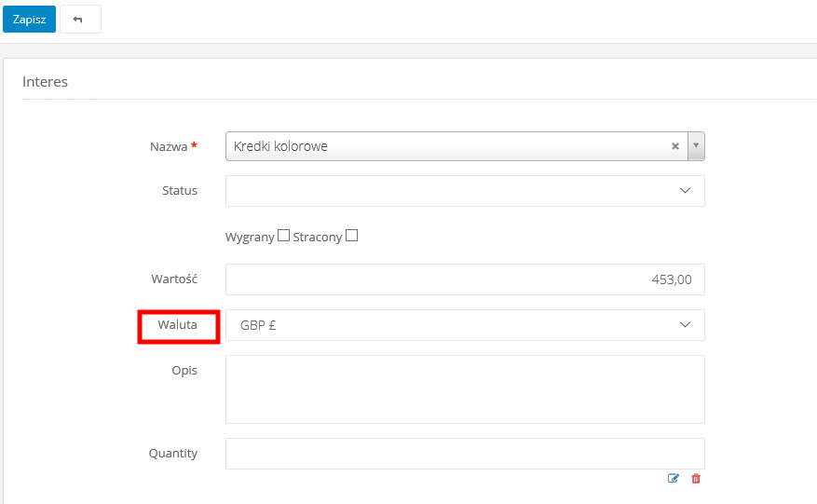
Task: Click the Interes section heading
Action: click(45, 82)
